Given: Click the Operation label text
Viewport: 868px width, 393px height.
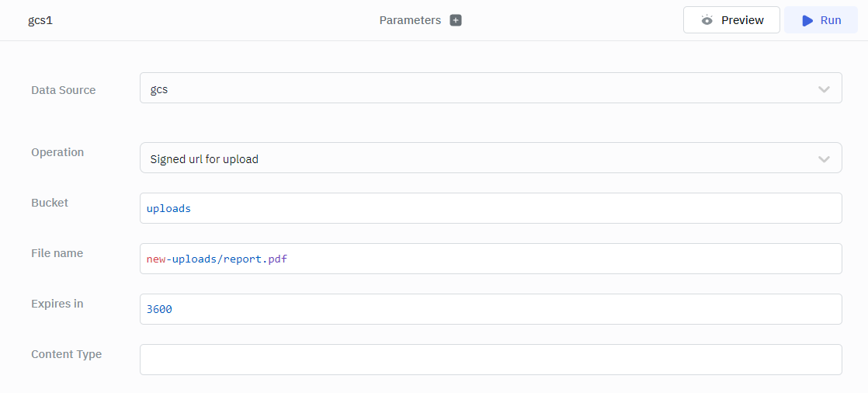Looking at the screenshot, I should point(57,152).
